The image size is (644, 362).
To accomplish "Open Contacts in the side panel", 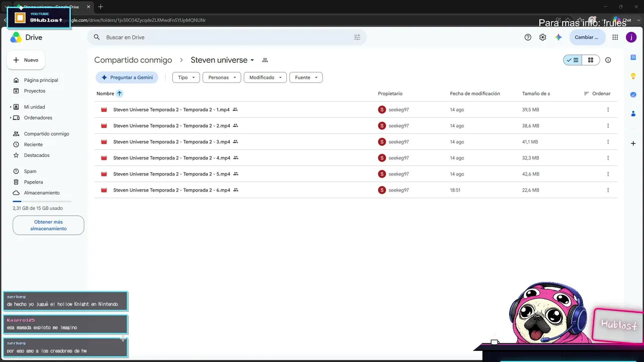I will (x=633, y=113).
